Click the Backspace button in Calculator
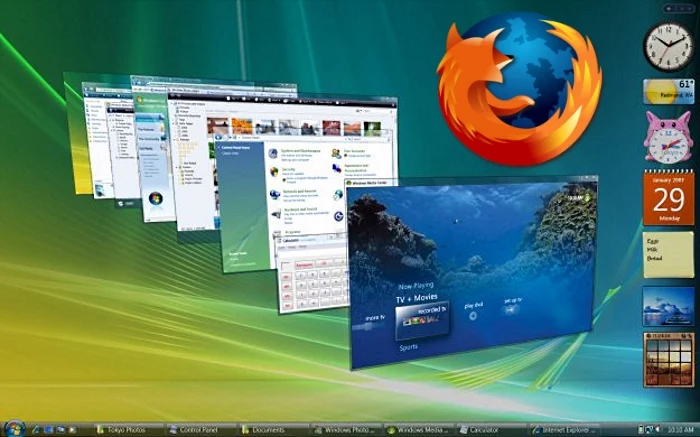This screenshot has height=437, width=700. pyautogui.click(x=304, y=265)
